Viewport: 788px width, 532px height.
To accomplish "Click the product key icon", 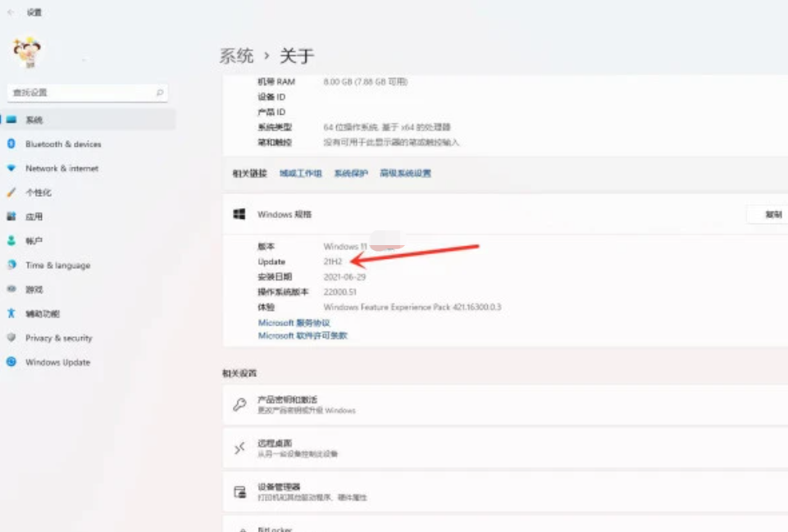I will pyautogui.click(x=239, y=404).
